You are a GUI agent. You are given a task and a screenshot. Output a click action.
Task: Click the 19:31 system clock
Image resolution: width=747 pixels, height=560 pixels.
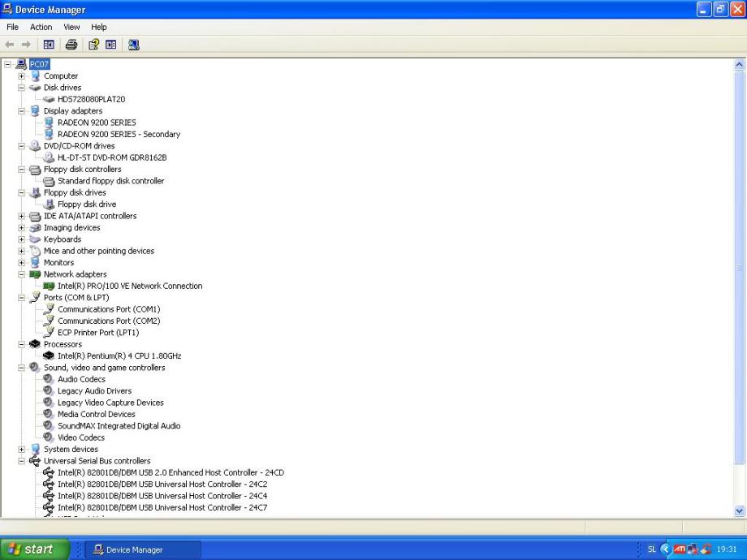tap(727, 549)
